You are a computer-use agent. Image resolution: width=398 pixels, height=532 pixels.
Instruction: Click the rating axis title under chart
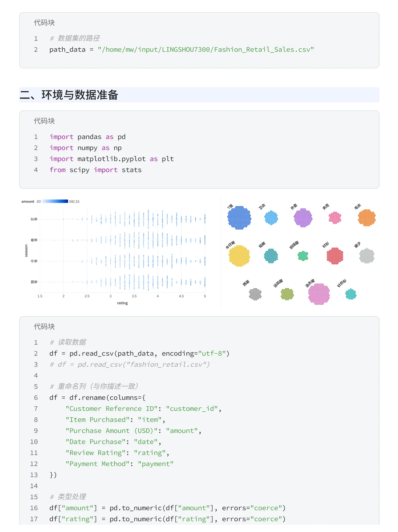(122, 303)
